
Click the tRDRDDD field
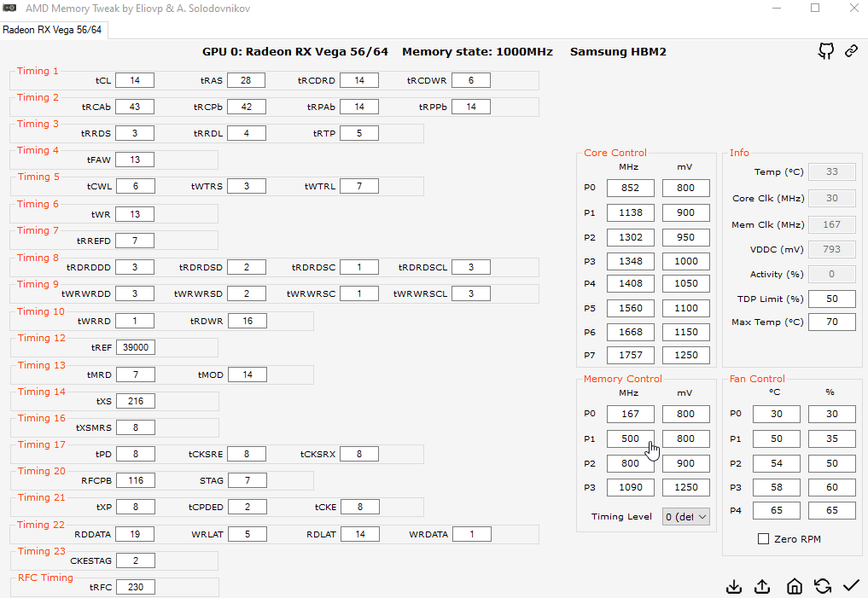pyautogui.click(x=135, y=267)
